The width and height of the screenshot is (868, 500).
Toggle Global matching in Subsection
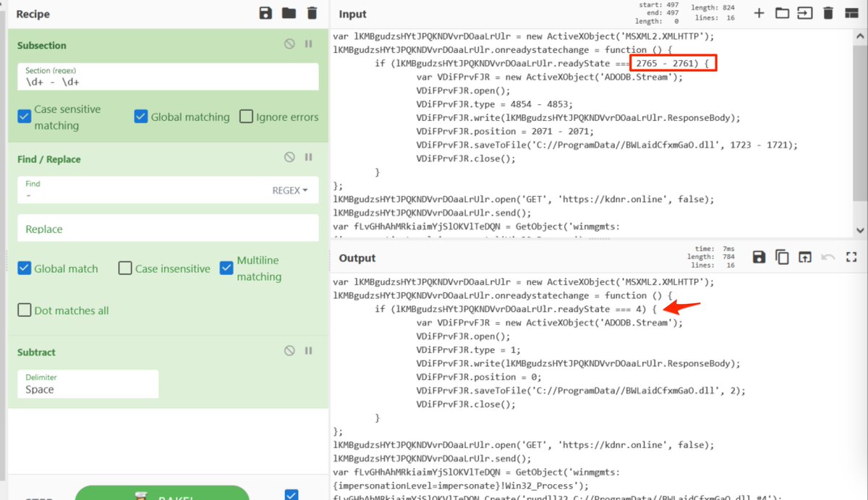coord(141,116)
